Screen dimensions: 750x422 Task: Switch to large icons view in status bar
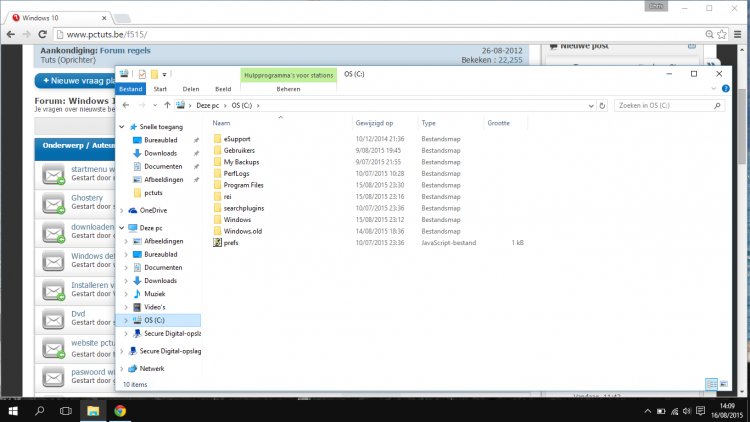pyautogui.click(x=725, y=383)
